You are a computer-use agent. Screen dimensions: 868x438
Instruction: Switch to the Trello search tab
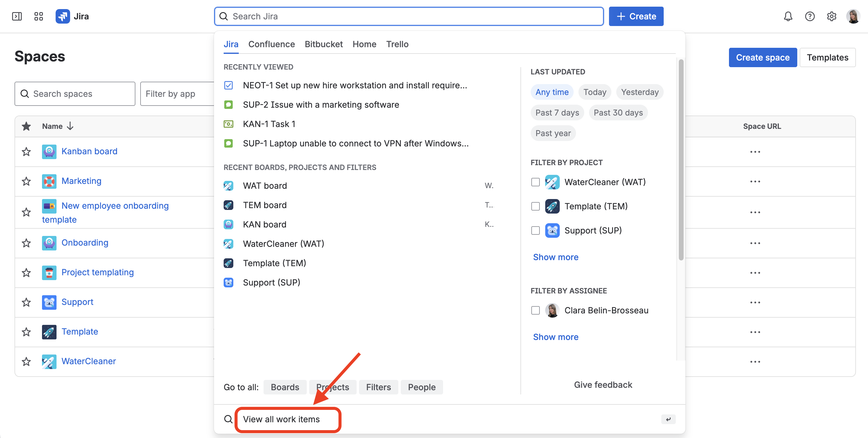coord(397,44)
